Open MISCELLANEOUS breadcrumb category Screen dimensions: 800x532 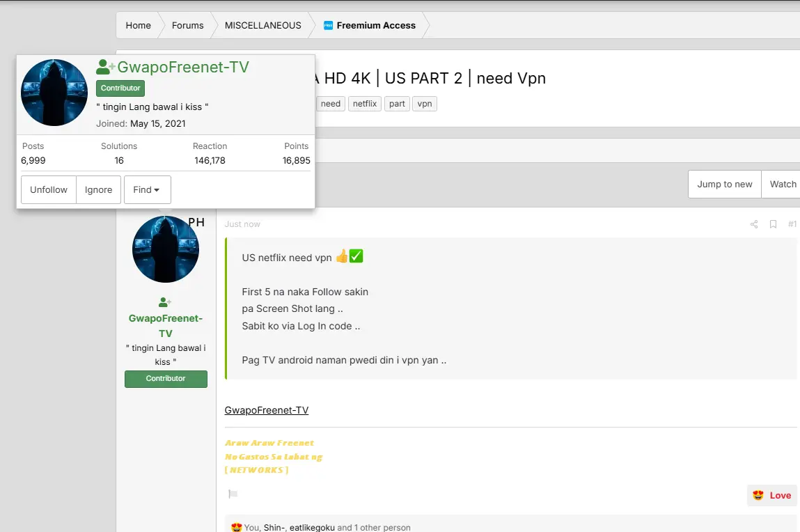[262, 26]
